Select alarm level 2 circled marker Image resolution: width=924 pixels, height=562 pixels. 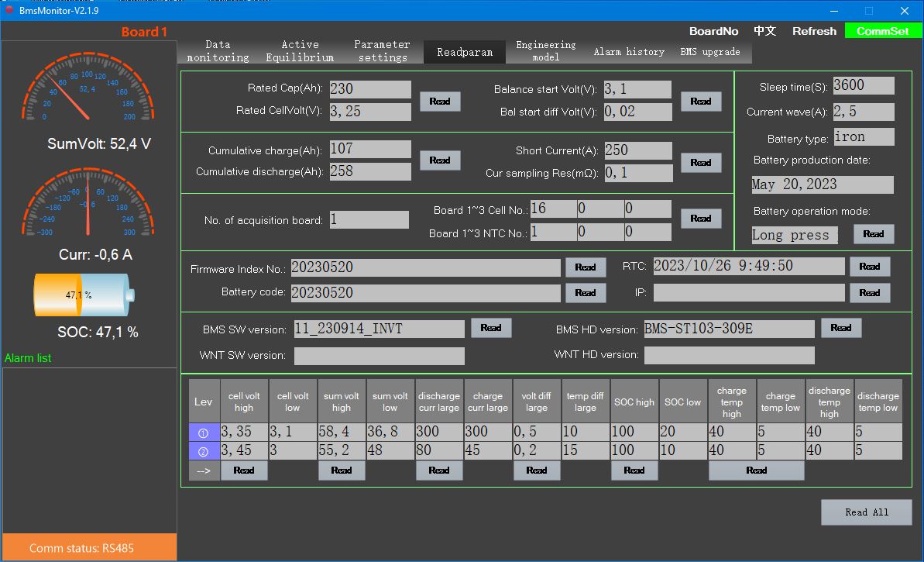coord(204,451)
